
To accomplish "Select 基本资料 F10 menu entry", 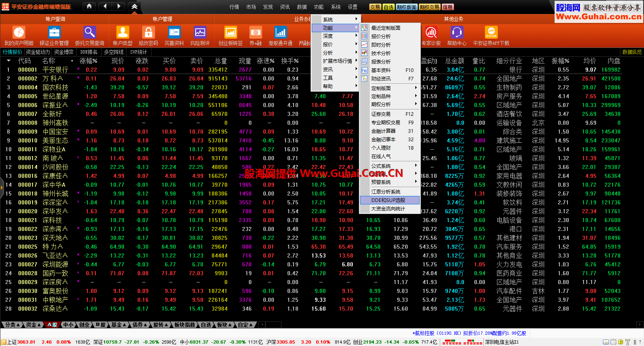I will point(390,70).
